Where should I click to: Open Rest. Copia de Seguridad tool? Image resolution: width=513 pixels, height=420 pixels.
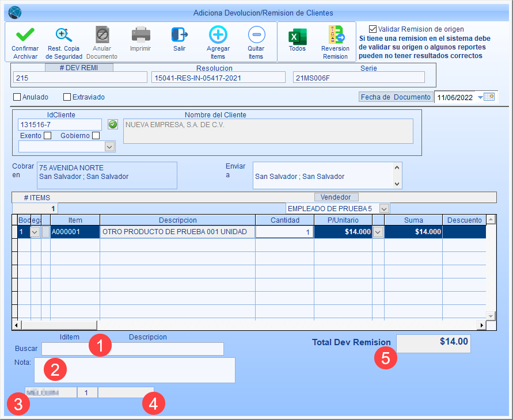point(64,35)
